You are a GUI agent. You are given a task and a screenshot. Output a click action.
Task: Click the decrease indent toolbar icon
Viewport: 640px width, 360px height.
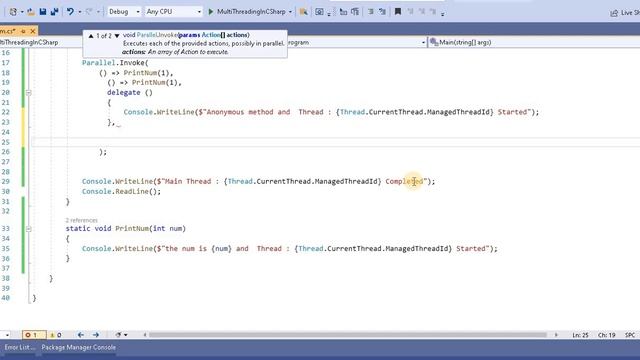point(343,12)
